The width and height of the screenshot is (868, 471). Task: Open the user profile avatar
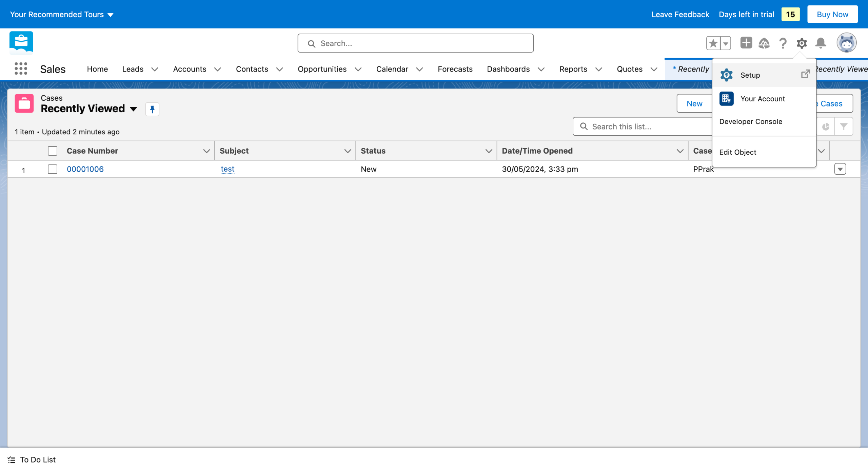point(846,43)
